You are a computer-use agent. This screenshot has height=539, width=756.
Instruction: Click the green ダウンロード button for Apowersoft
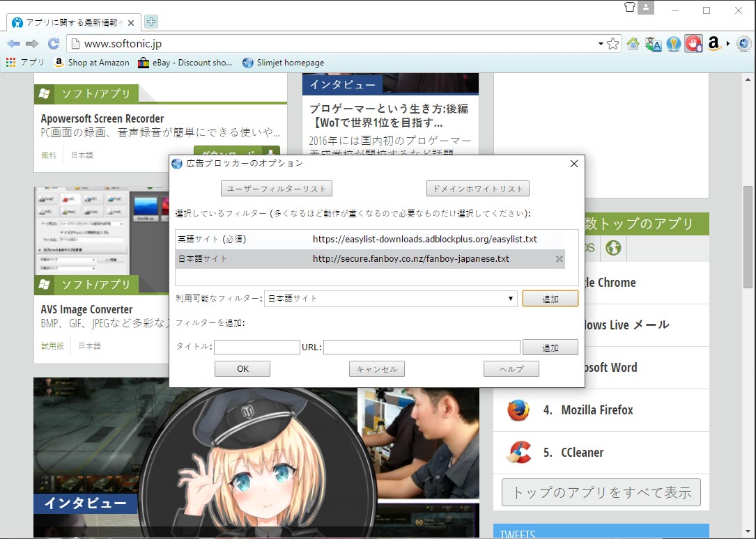coord(237,151)
